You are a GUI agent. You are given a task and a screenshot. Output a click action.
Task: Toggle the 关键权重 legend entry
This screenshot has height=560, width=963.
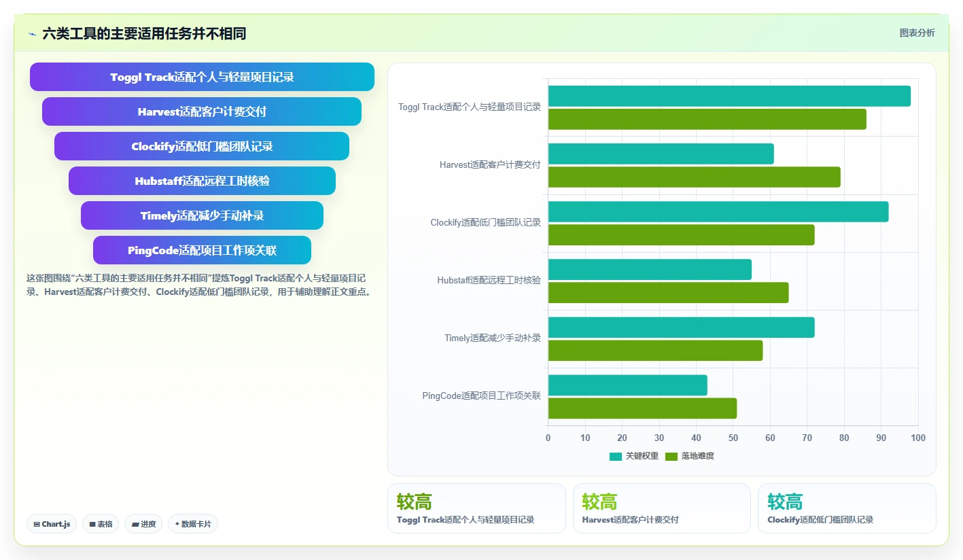pos(634,456)
